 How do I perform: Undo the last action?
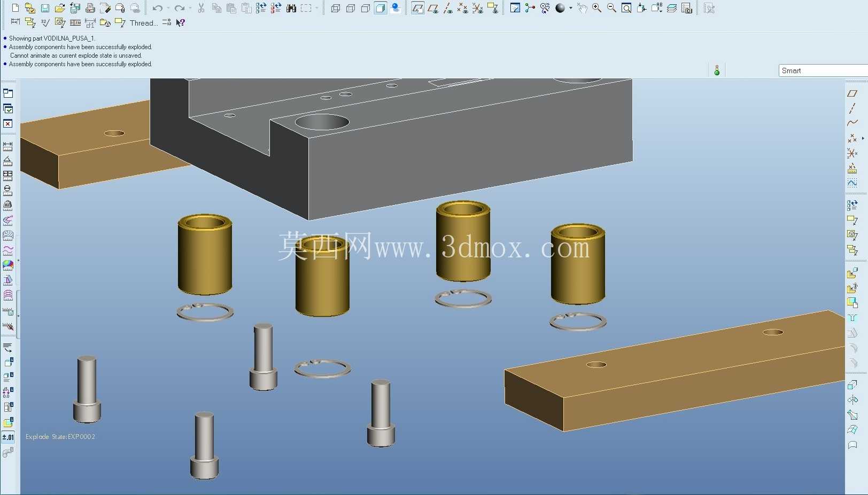[157, 8]
